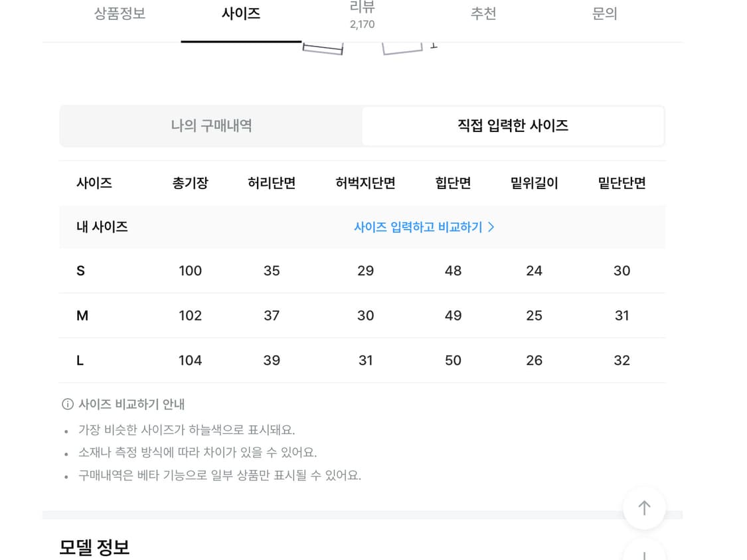Viewport: 747px width, 560px height.
Task: Switch to the 추천 tab
Action: click(x=484, y=15)
